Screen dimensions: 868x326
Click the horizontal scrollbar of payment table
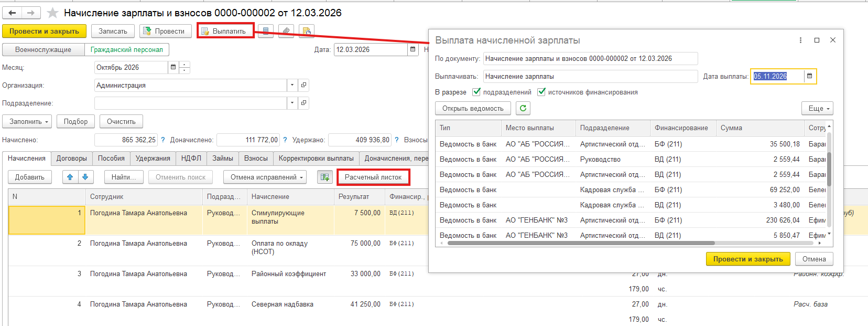click(x=582, y=243)
